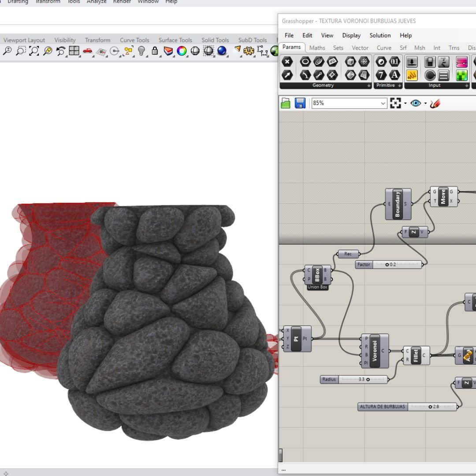Toggle the preview eye icon in Grasshopper
Image resolution: width=476 pixels, height=476 pixels.
tap(416, 103)
